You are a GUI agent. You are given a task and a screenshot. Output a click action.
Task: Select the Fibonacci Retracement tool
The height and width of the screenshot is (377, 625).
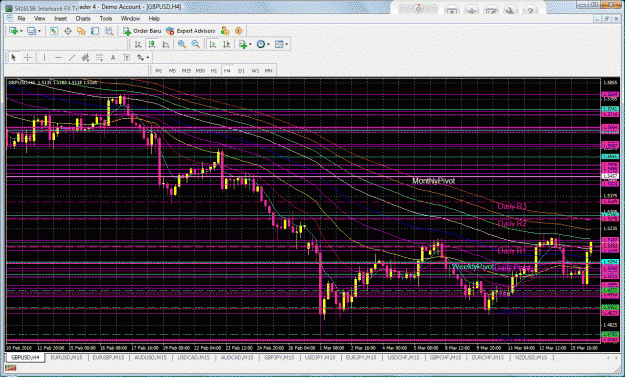[x=99, y=58]
